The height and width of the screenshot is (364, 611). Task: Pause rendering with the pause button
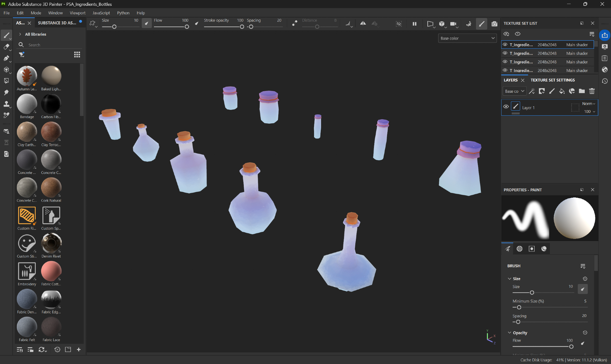coord(415,24)
